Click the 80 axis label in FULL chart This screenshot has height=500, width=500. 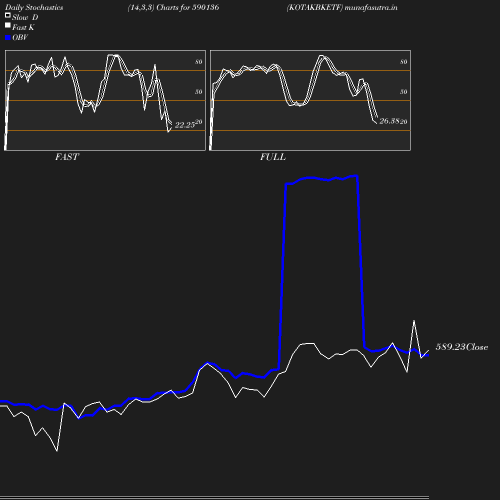coord(404,62)
